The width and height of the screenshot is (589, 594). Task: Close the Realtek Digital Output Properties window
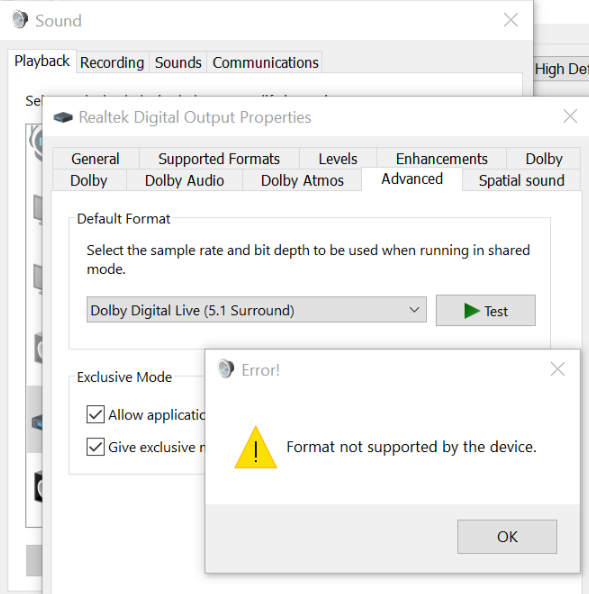click(x=570, y=116)
